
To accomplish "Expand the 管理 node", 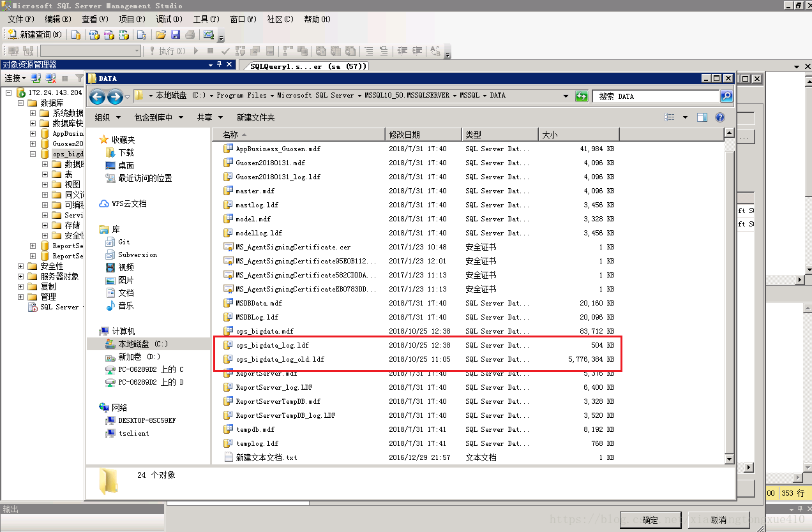I will coord(20,297).
